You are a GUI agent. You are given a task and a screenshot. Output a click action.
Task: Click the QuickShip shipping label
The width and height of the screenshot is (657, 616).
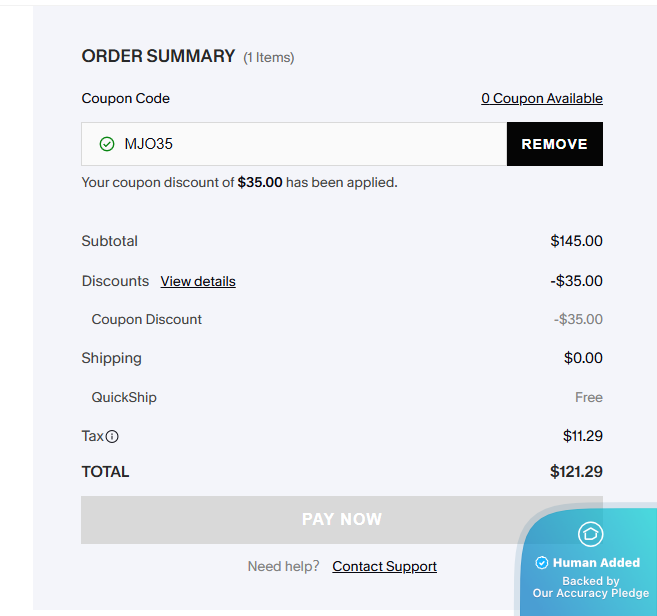pyautogui.click(x=124, y=397)
